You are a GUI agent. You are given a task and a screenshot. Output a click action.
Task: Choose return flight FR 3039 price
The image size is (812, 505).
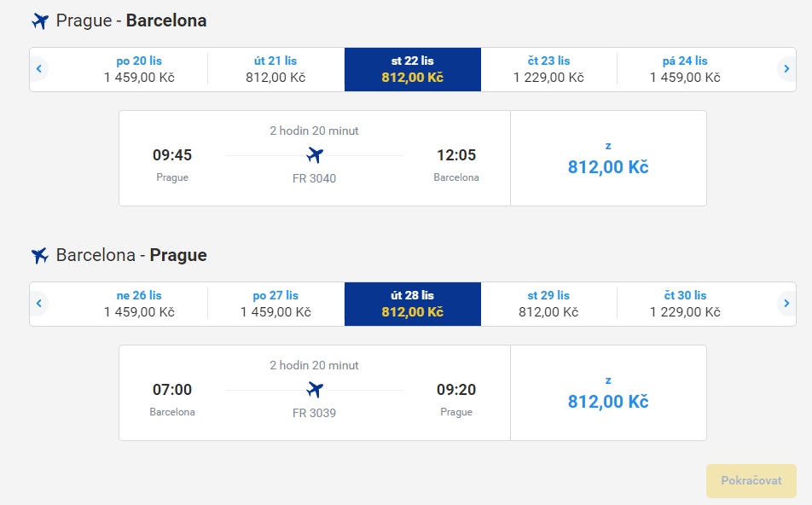tap(608, 393)
